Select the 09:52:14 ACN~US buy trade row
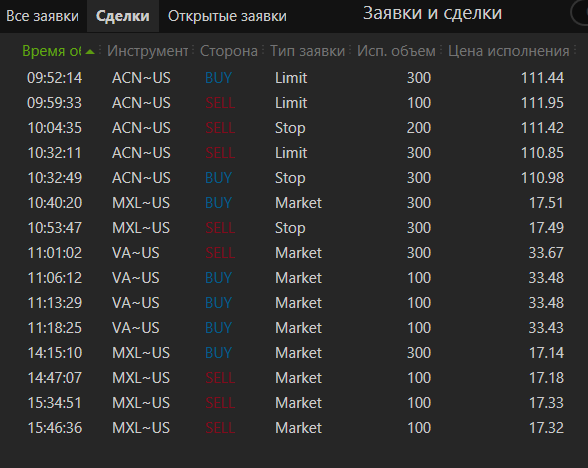Image resolution: width=588 pixels, height=468 pixels. pyautogui.click(x=295, y=78)
